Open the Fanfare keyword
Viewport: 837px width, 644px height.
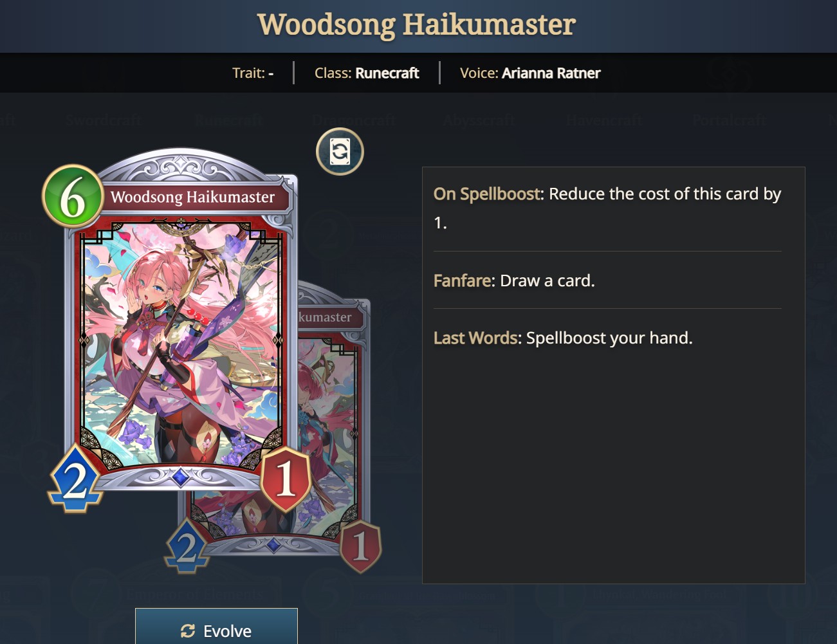click(x=463, y=281)
